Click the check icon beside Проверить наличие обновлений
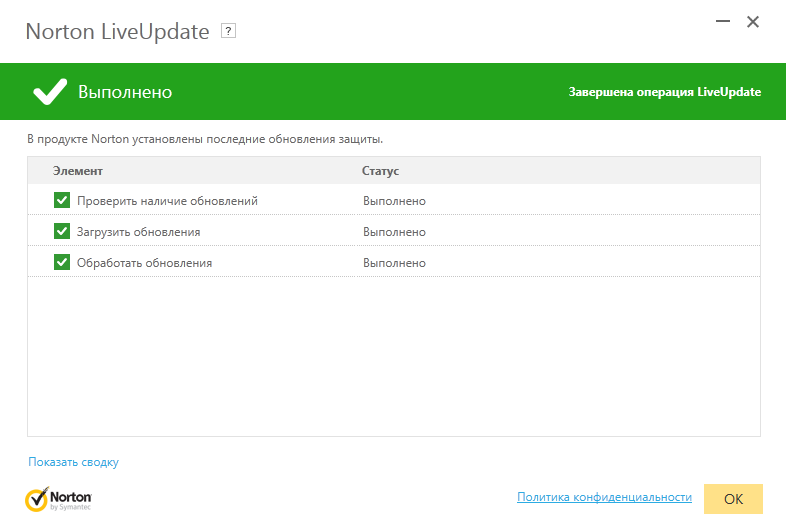 pos(62,200)
